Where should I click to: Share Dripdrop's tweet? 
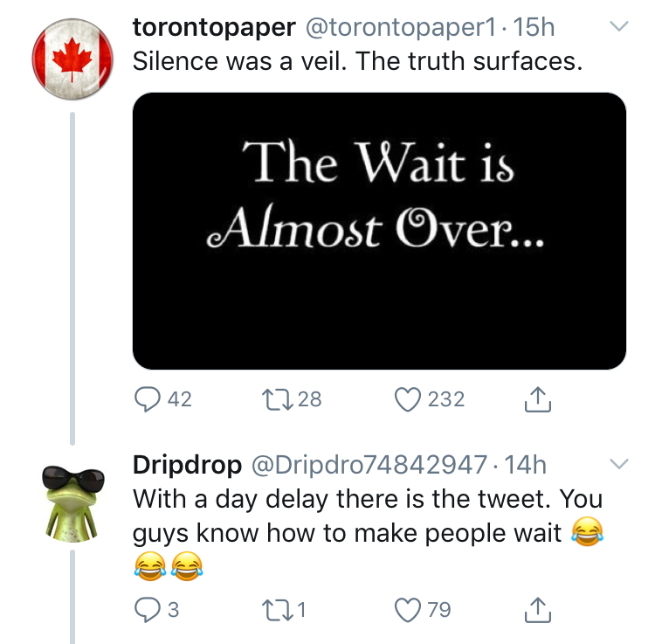[538, 610]
